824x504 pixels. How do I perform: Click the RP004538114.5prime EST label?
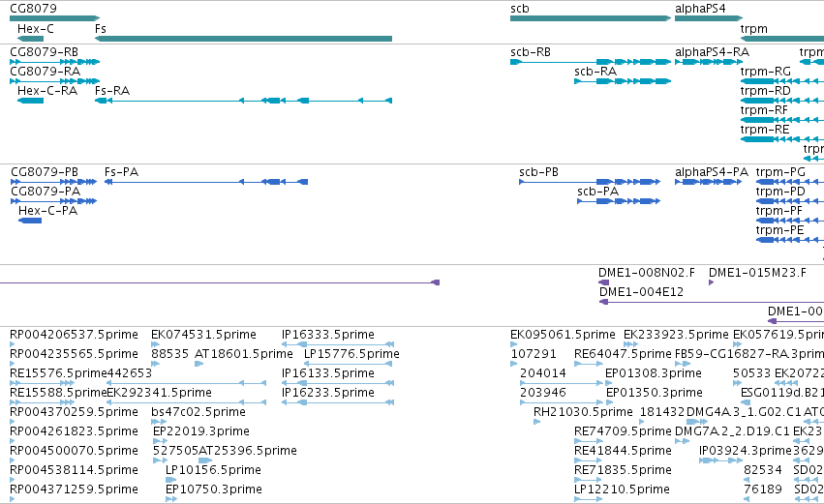75,471
